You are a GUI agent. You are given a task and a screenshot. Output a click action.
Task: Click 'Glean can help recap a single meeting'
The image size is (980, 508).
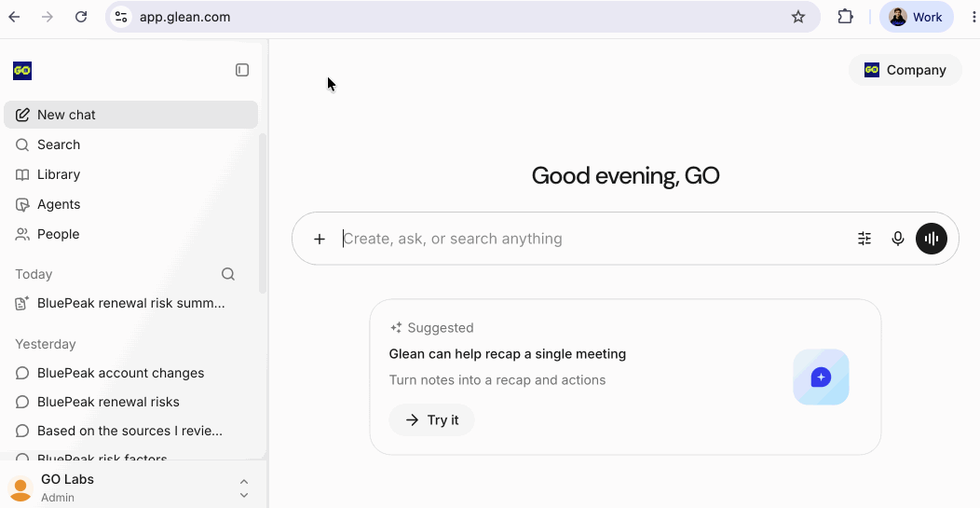508,354
